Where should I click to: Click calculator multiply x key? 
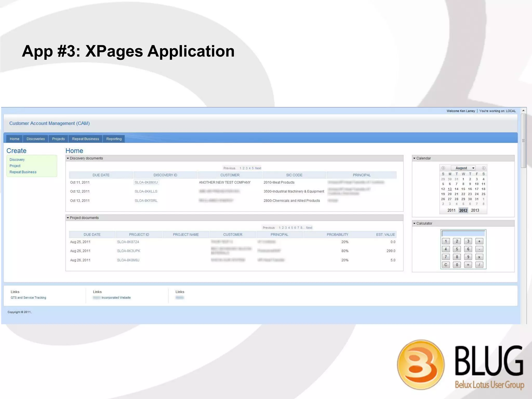click(479, 257)
